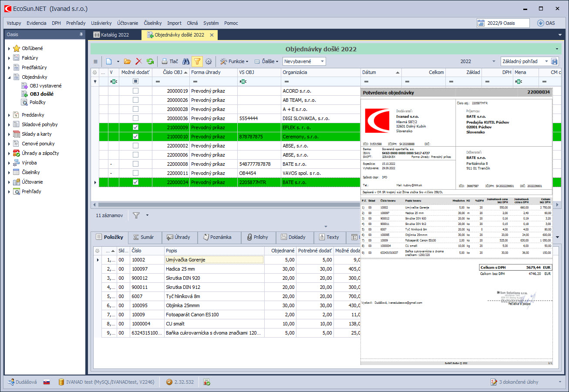Tick the checkbox for order 22000006
The image size is (569, 392).
[135, 155]
